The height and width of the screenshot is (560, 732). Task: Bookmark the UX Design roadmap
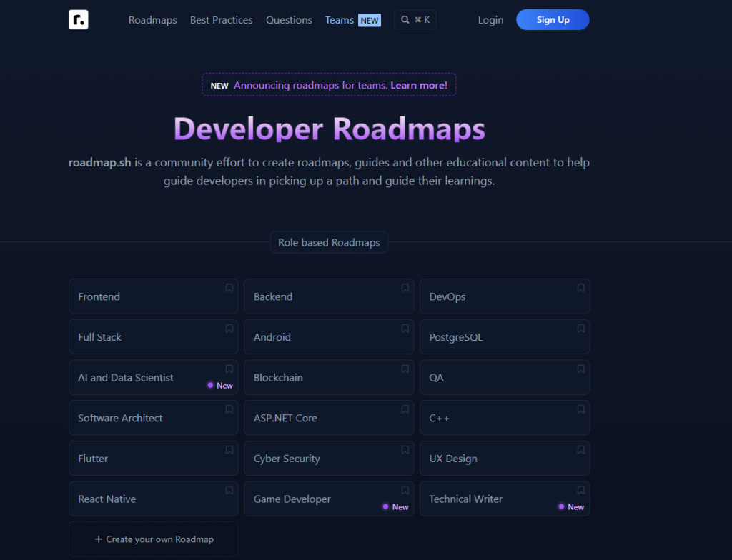(580, 450)
